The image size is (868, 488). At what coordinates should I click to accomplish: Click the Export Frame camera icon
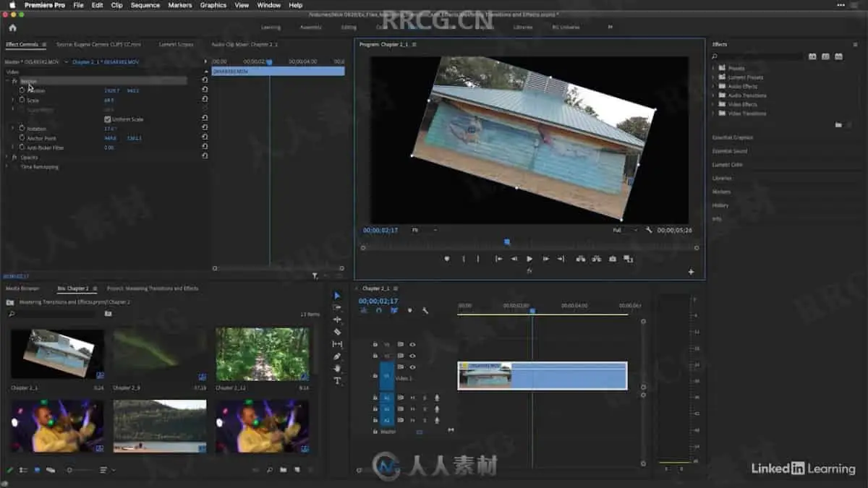(613, 259)
